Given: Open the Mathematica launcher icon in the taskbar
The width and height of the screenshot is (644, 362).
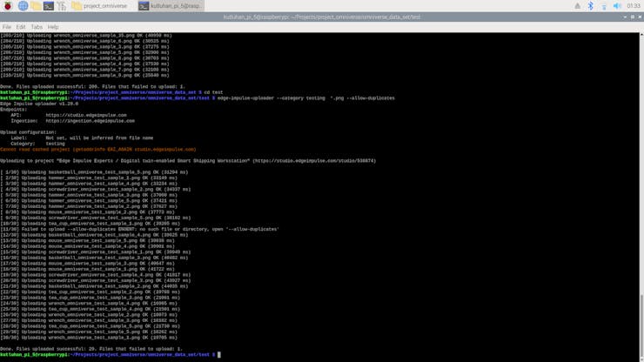Looking at the screenshot, I should 62,6.
